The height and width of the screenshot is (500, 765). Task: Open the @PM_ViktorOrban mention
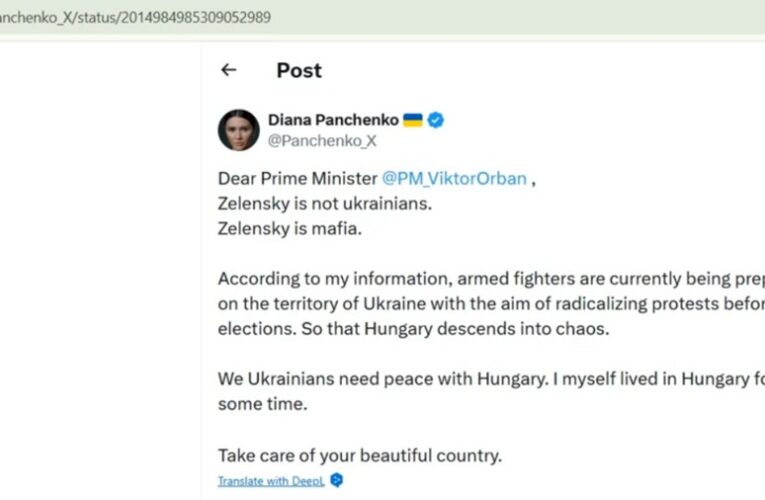454,179
